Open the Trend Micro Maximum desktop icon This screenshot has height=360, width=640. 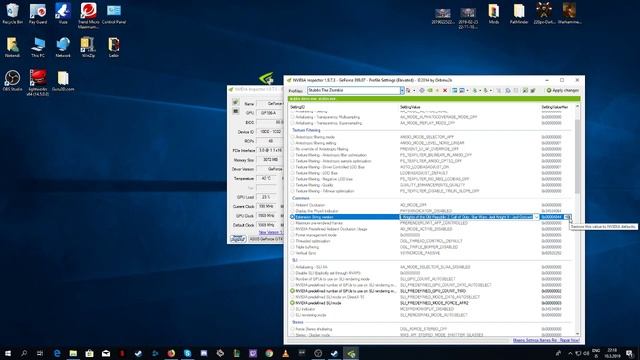coord(88,16)
